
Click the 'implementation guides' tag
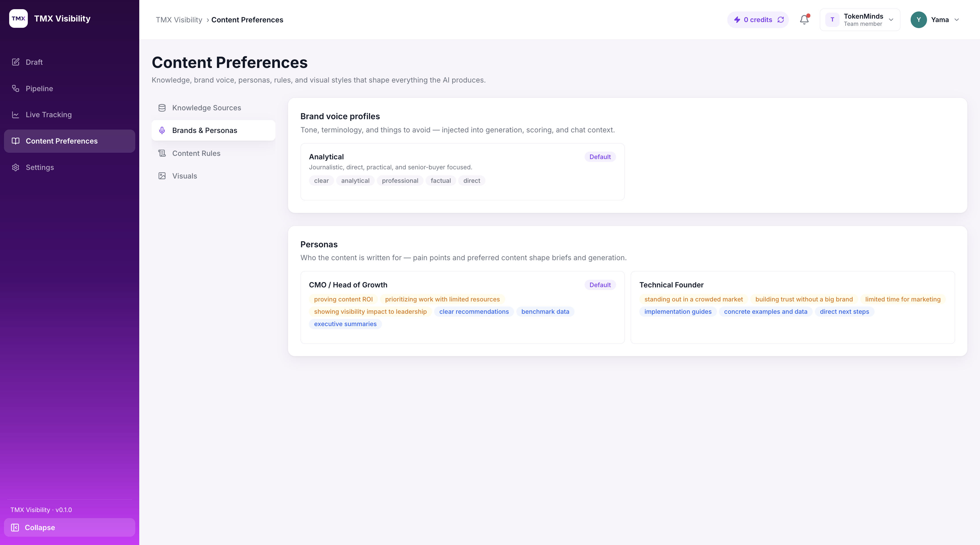678,312
